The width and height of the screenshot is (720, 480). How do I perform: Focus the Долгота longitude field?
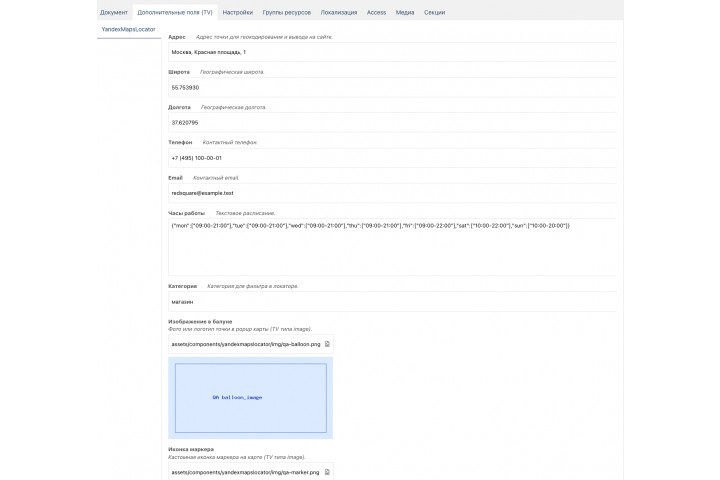point(392,123)
